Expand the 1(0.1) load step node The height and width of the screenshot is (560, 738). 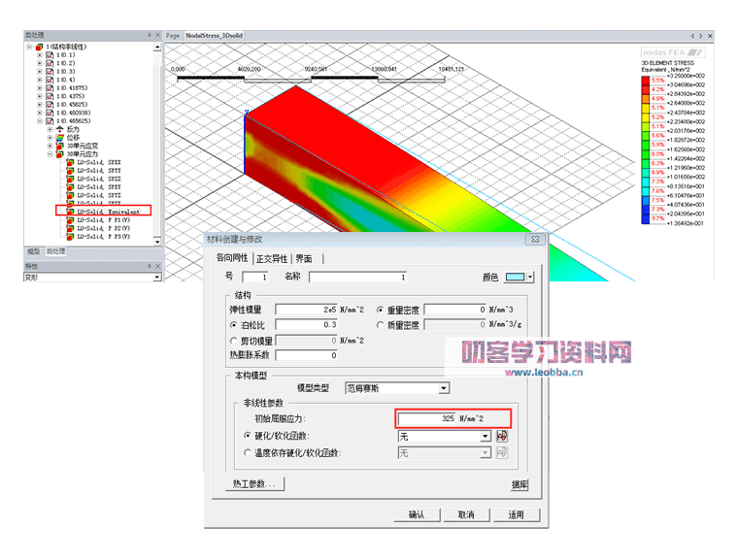(40, 55)
